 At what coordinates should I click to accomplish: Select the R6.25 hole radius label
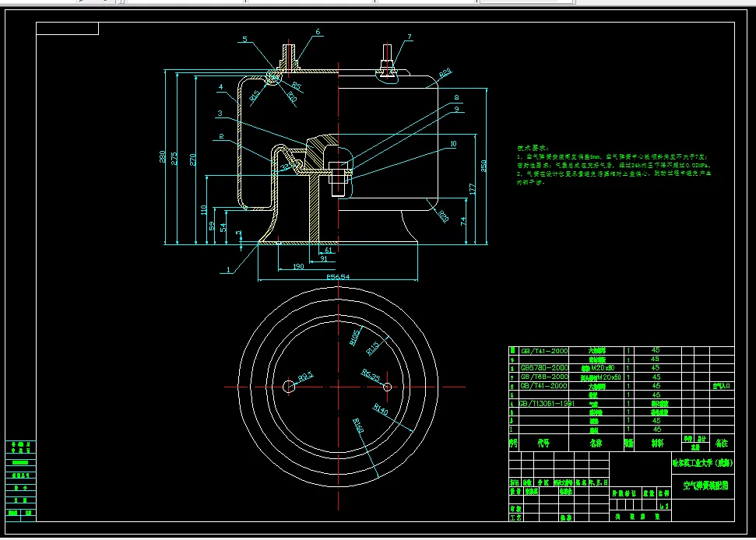pyautogui.click(x=371, y=375)
